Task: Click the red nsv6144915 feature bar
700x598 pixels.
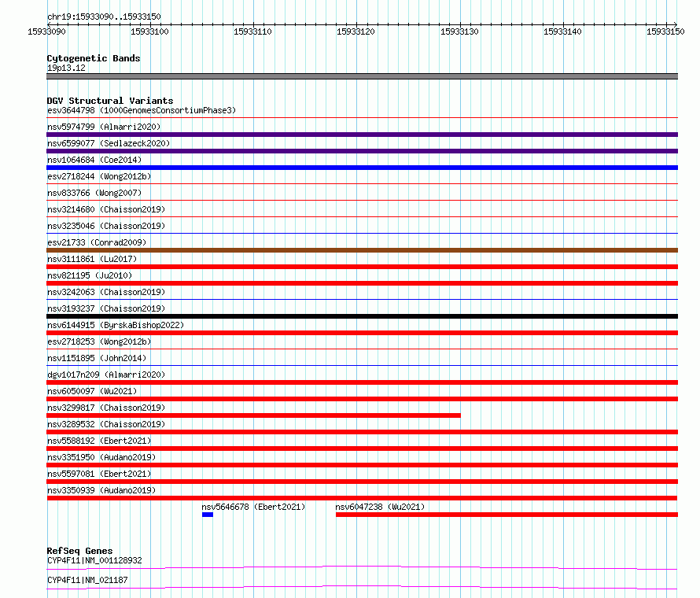Action: pos(363,333)
